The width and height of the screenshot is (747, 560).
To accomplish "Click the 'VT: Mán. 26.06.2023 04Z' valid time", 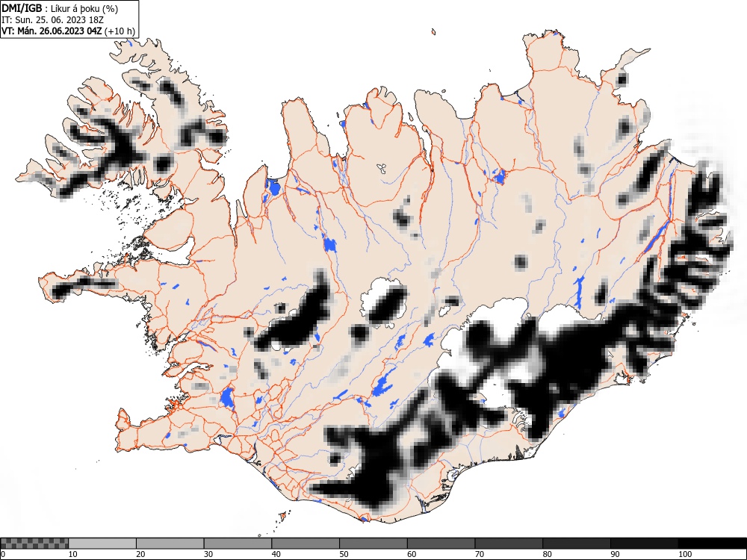I will pyautogui.click(x=52, y=31).
